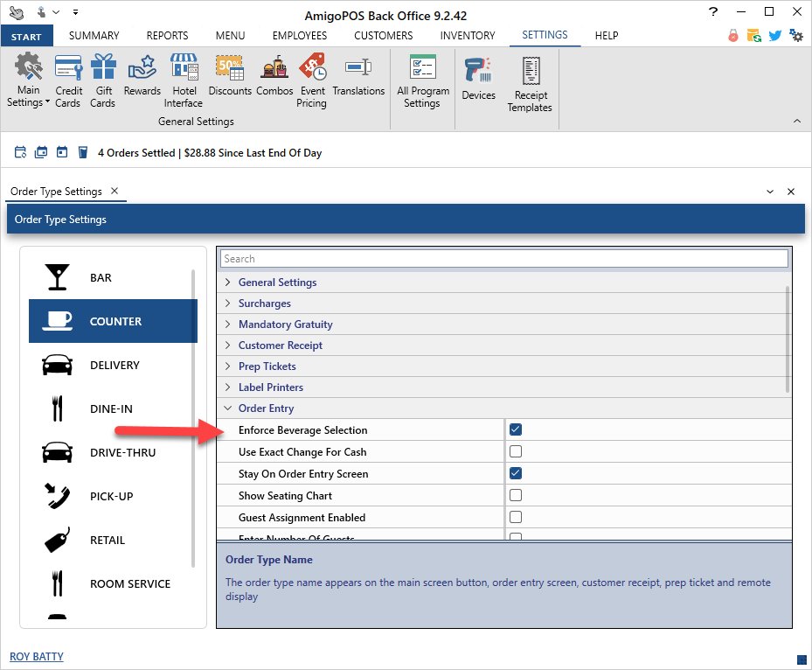Open the Main Settings dropdown
This screenshot has height=670, width=812.
point(29,96)
